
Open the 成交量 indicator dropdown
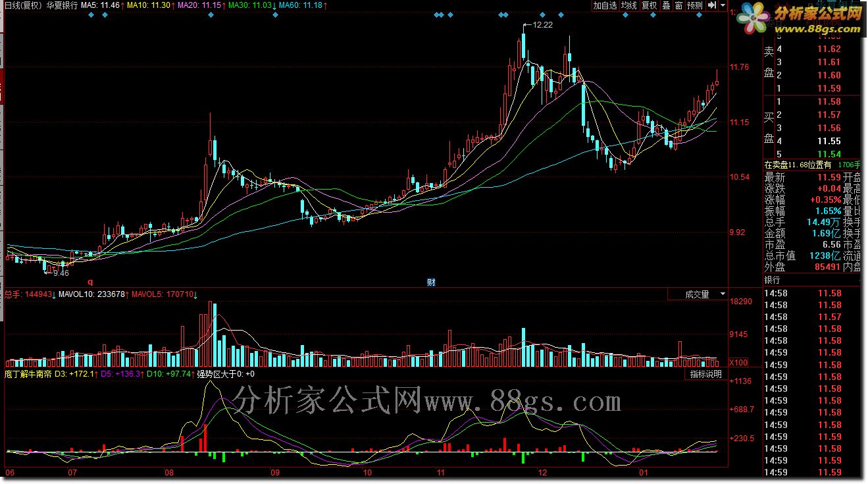[698, 294]
